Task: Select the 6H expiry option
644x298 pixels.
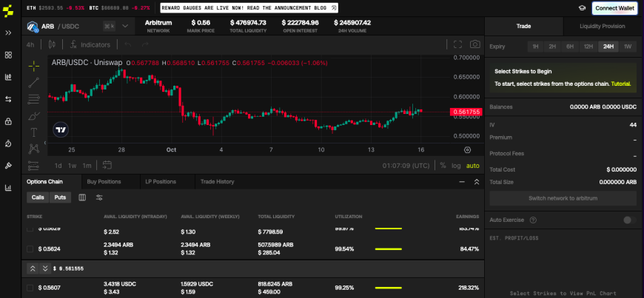Action: [570, 47]
